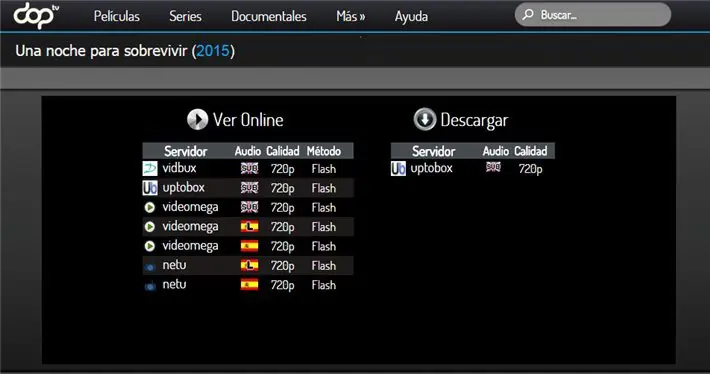Image resolution: width=710 pixels, height=374 pixels.
Task: Click the play icon of subtitled videomega
Action: pyautogui.click(x=149, y=207)
